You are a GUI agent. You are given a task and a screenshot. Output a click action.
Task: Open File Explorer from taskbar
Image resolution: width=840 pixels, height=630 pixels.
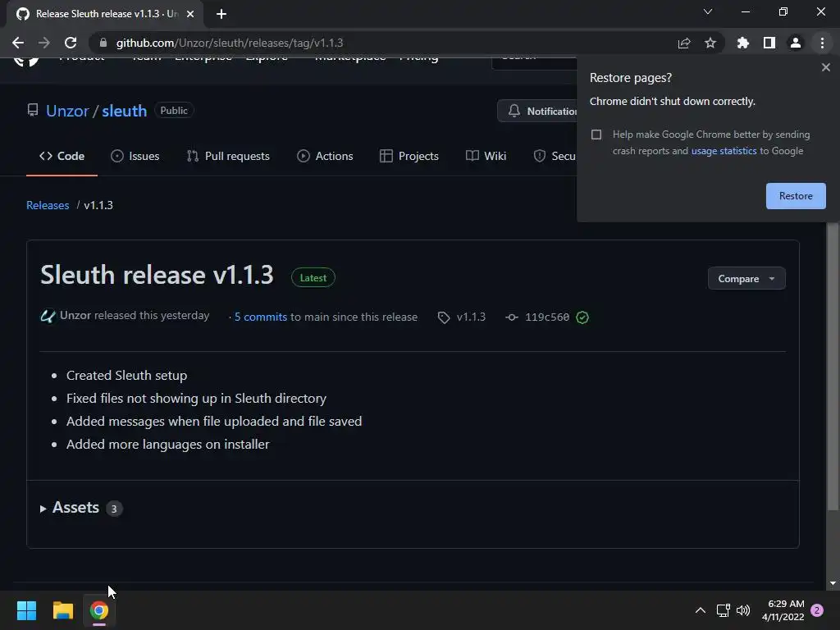pos(62,610)
